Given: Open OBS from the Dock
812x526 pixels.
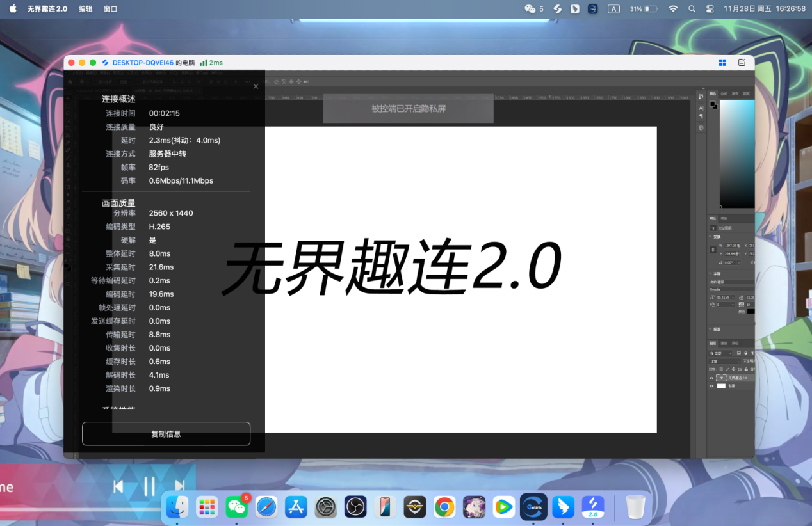Looking at the screenshot, I should tap(355, 507).
